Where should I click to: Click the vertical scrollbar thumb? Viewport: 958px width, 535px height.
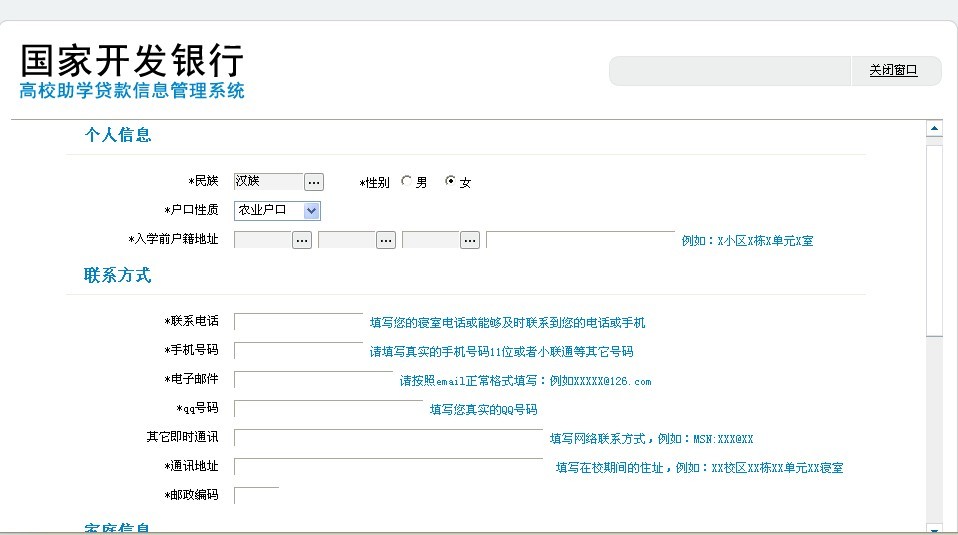(934, 240)
